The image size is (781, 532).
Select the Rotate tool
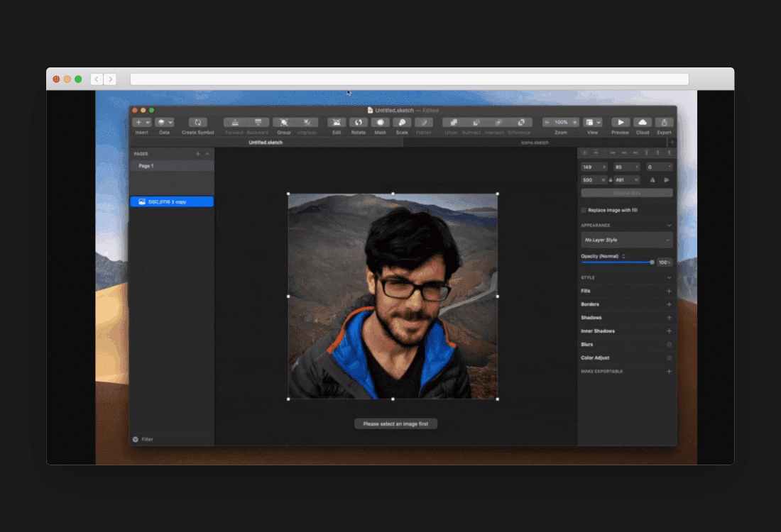pyautogui.click(x=358, y=122)
